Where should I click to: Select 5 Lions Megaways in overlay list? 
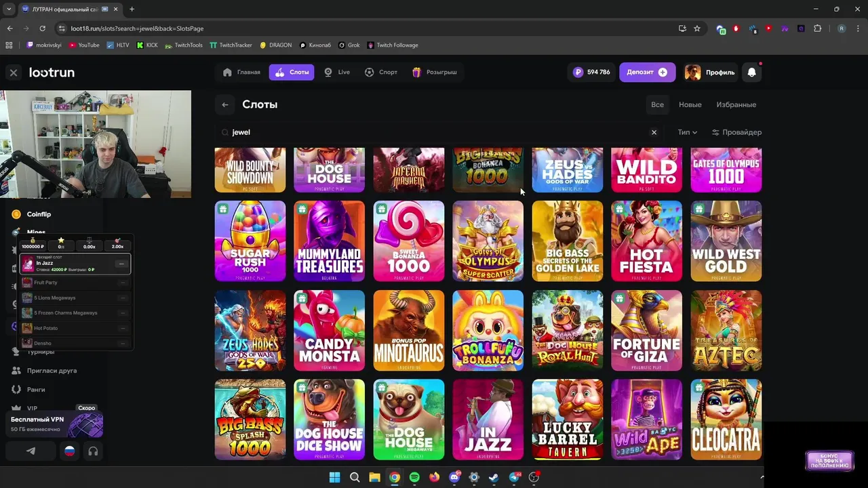pyautogui.click(x=75, y=298)
